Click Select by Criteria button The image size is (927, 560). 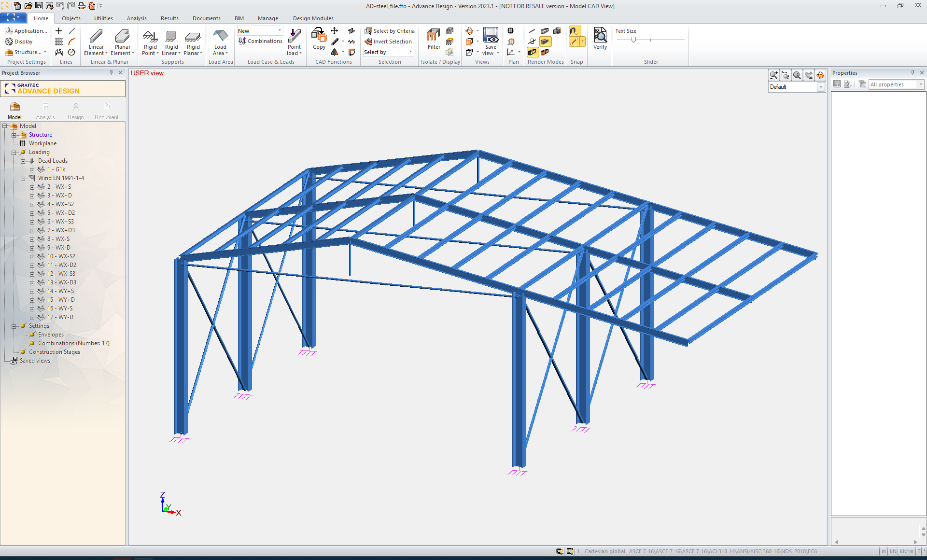[x=390, y=31]
